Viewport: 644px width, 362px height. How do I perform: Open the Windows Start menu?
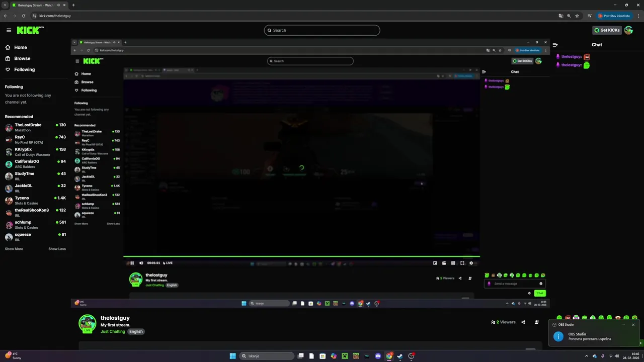[232, 356]
